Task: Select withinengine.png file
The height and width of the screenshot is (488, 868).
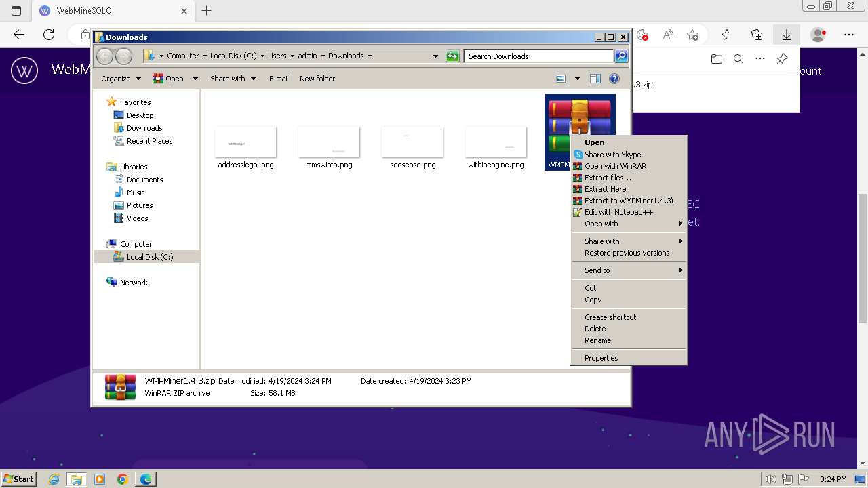Action: coord(496,148)
